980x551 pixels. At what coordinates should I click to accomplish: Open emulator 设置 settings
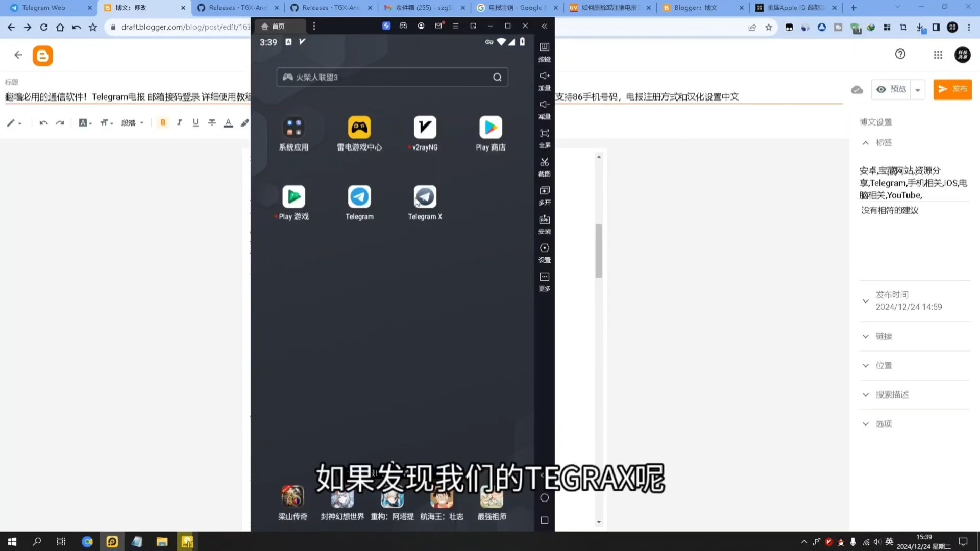click(545, 248)
